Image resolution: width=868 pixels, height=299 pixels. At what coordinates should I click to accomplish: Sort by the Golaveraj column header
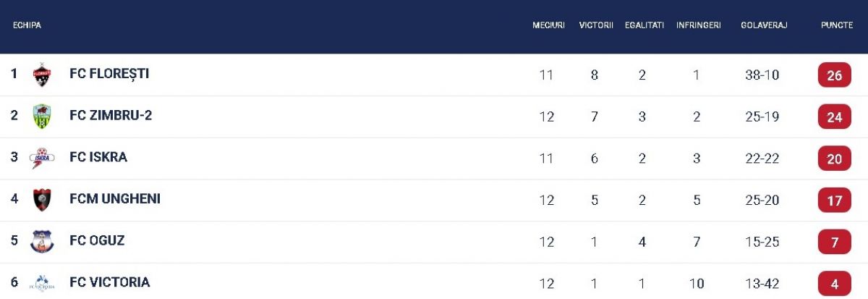point(764,25)
